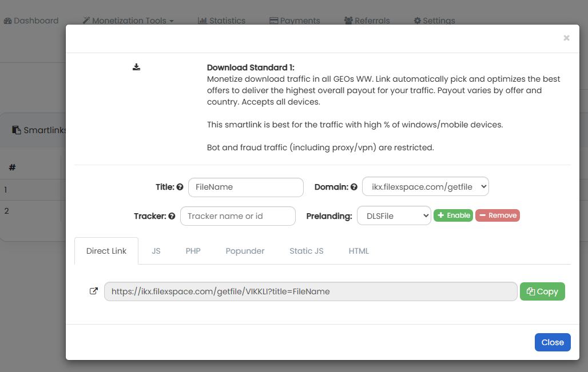Switch to the Static JS tab

click(306, 251)
